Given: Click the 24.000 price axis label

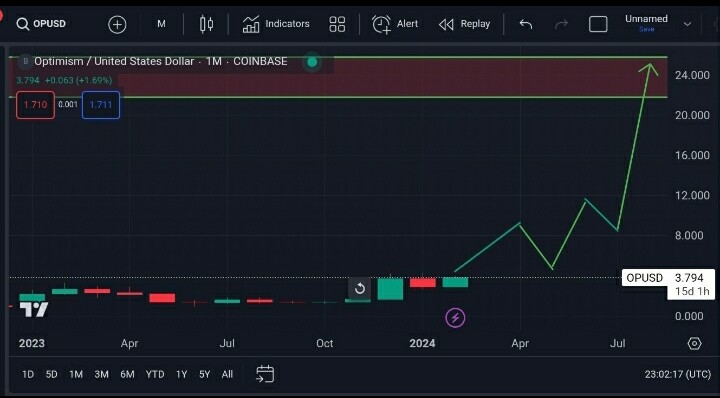Looking at the screenshot, I should point(692,75).
